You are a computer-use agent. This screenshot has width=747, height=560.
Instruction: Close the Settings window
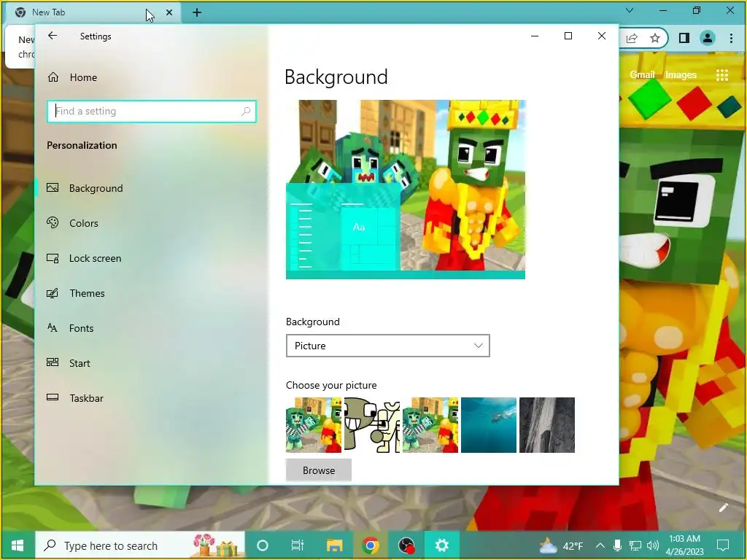602,36
